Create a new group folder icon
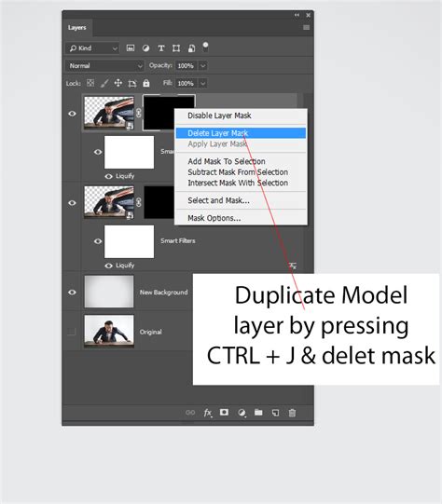This screenshot has width=442, height=504. pos(258,412)
